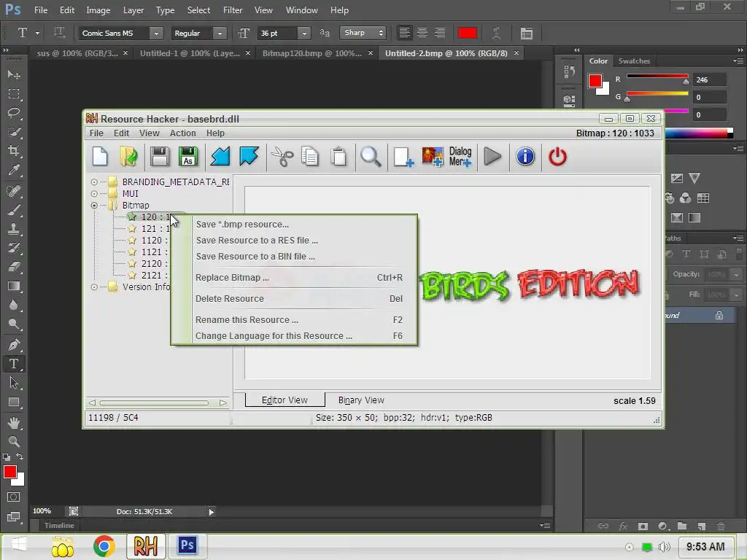Set left text alignment in options bar

[404, 33]
